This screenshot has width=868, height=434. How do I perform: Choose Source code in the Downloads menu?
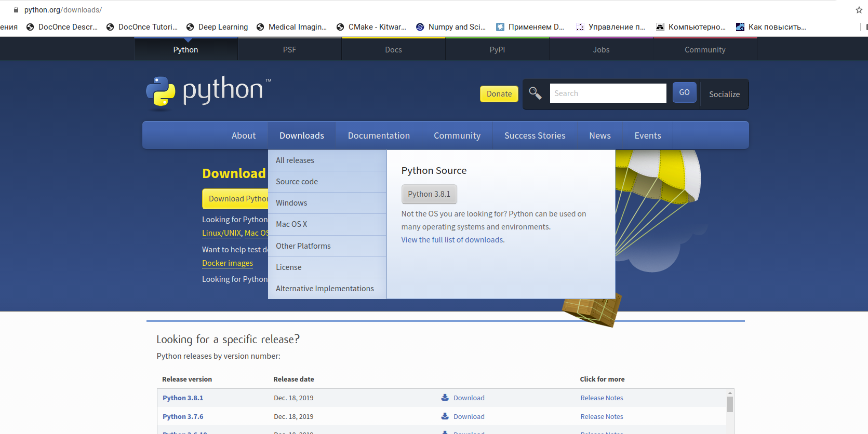point(297,182)
